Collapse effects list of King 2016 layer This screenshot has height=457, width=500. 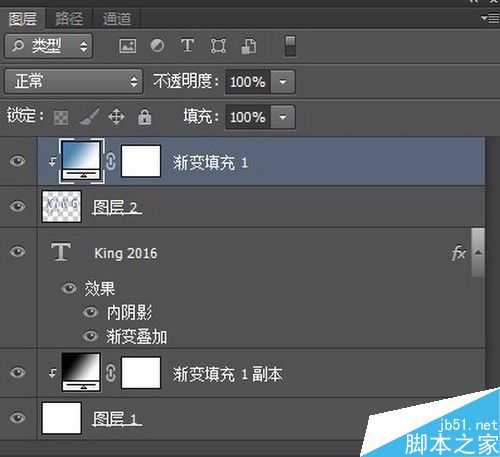[478, 252]
